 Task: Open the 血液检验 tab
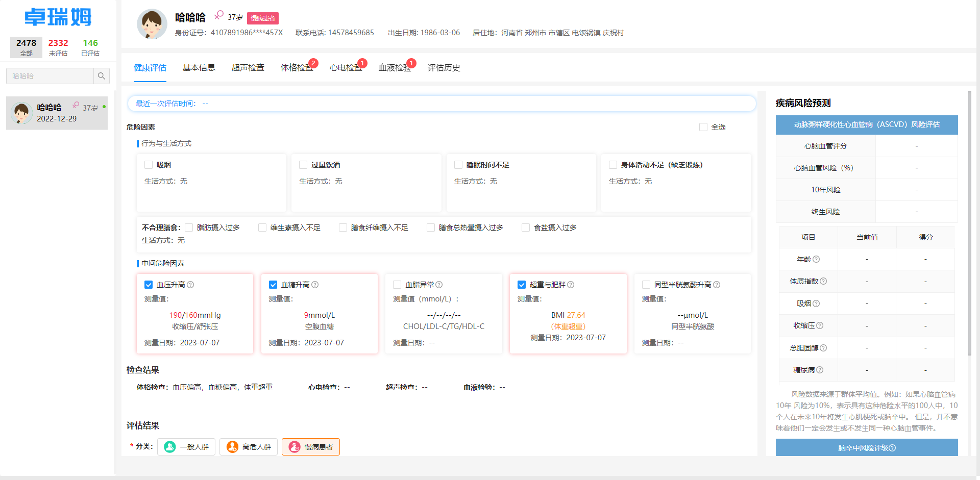click(x=393, y=67)
